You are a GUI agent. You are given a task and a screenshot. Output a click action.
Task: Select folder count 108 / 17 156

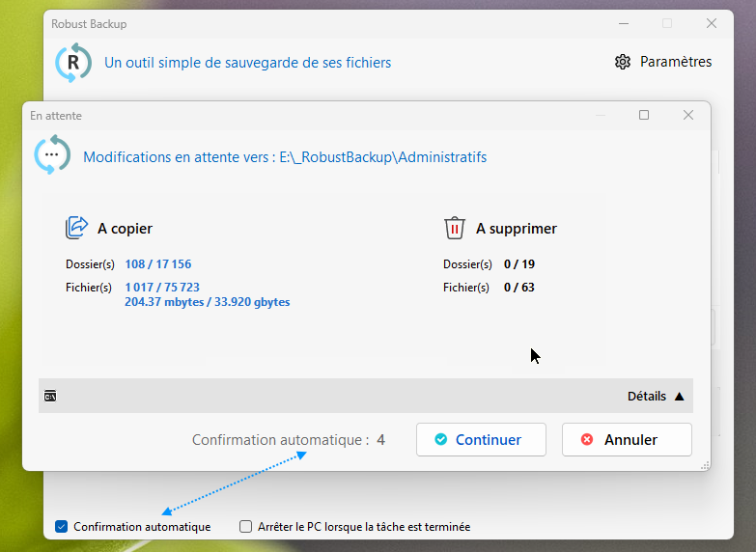coord(158,264)
